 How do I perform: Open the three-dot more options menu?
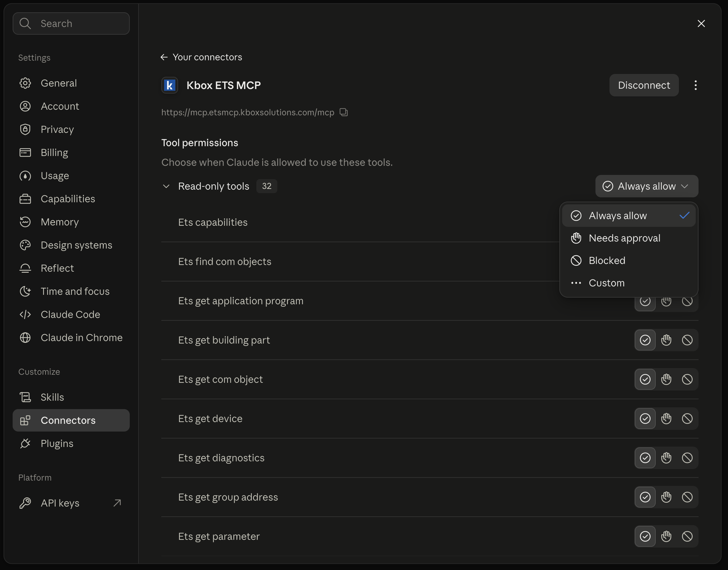point(695,85)
